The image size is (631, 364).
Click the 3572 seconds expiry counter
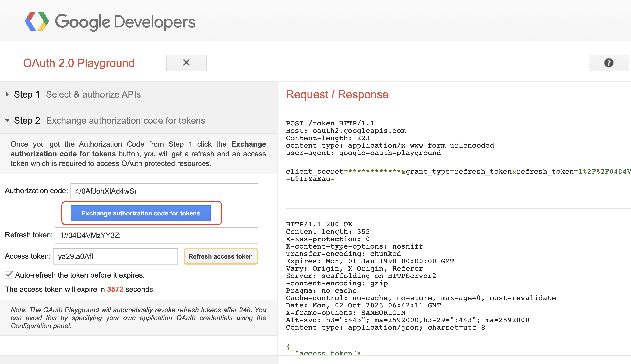pos(115,289)
